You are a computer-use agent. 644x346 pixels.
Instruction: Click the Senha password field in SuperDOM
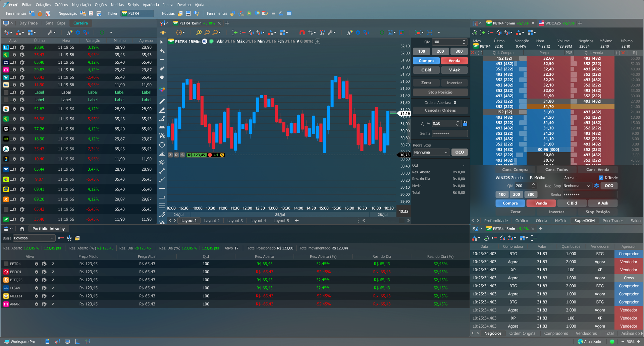[x=590, y=194]
